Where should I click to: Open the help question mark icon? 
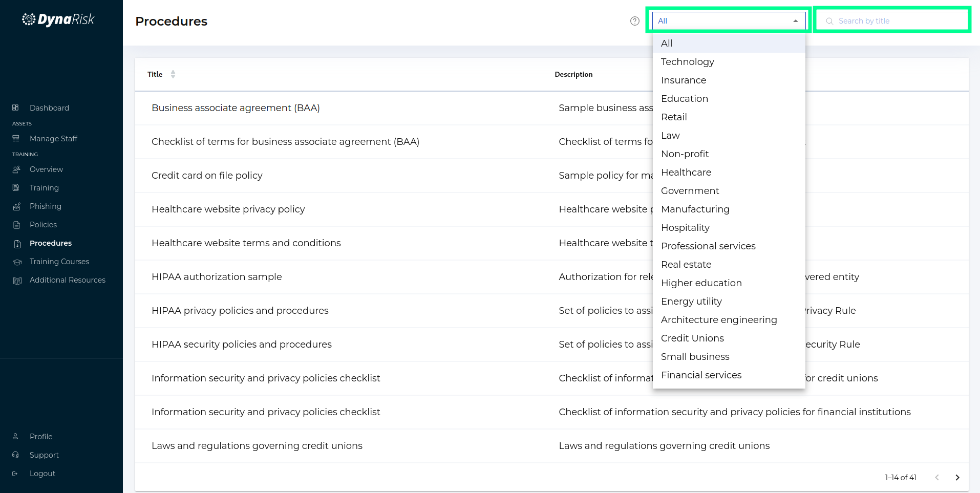pos(635,21)
